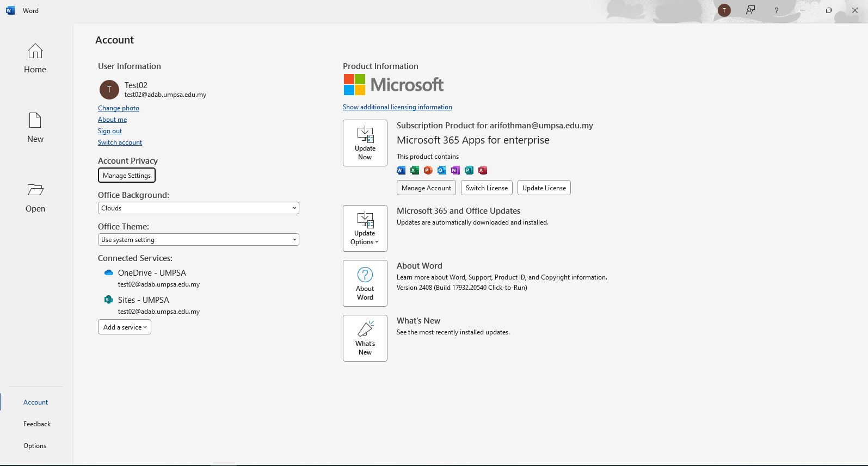This screenshot has width=868, height=466.
Task: Expand the Update Options menu
Action: coord(365,228)
